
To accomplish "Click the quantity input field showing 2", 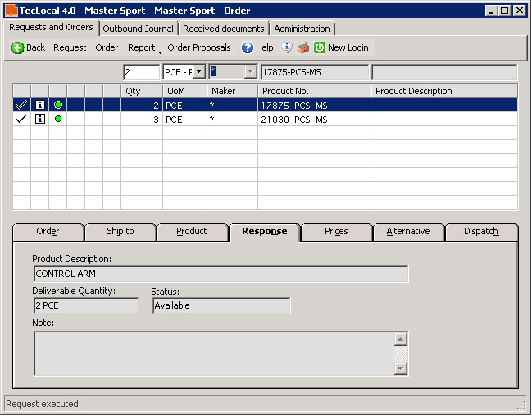I will [x=141, y=72].
